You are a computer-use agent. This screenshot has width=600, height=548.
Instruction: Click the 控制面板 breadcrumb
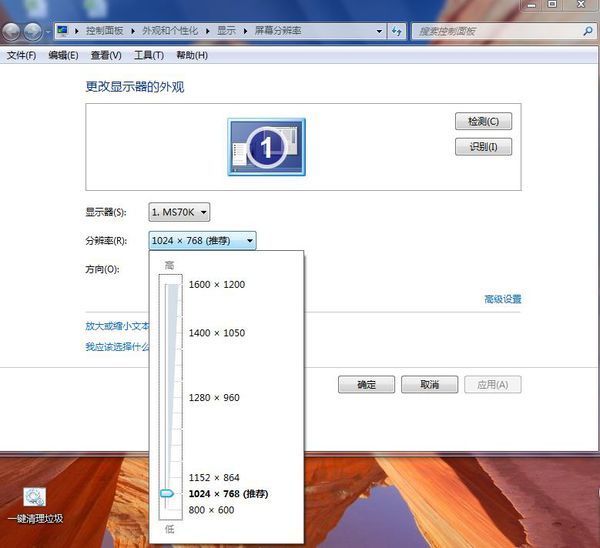[x=104, y=31]
